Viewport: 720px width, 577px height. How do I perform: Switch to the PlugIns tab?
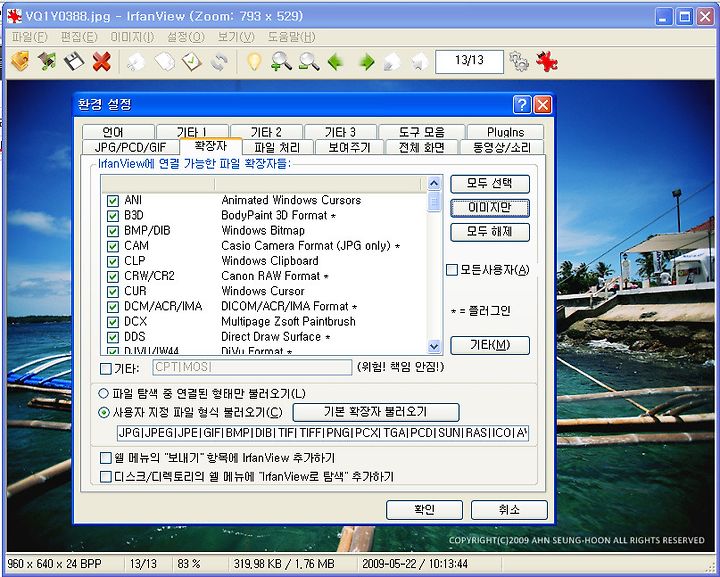[506, 132]
